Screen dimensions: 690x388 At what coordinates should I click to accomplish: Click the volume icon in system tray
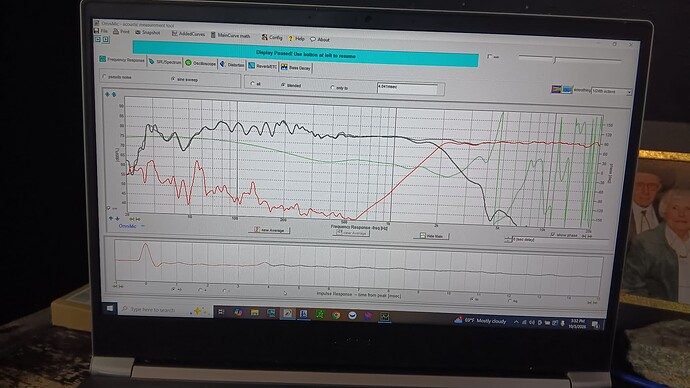[532, 322]
